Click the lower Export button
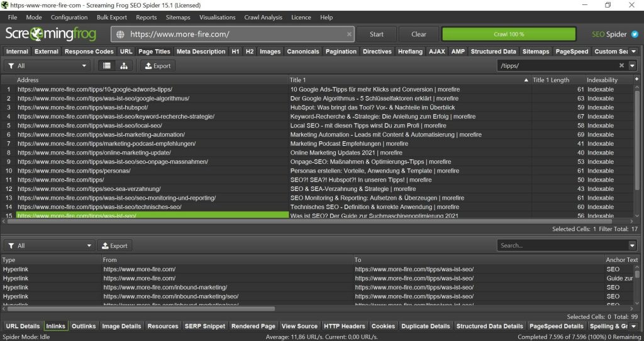The width and height of the screenshot is (644, 341). [x=114, y=246]
